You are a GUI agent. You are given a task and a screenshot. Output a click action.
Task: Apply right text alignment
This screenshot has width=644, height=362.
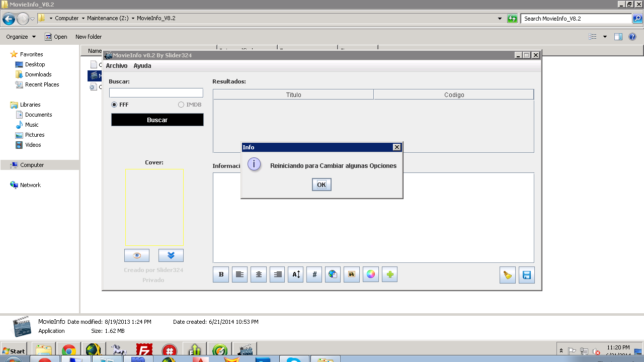277,275
